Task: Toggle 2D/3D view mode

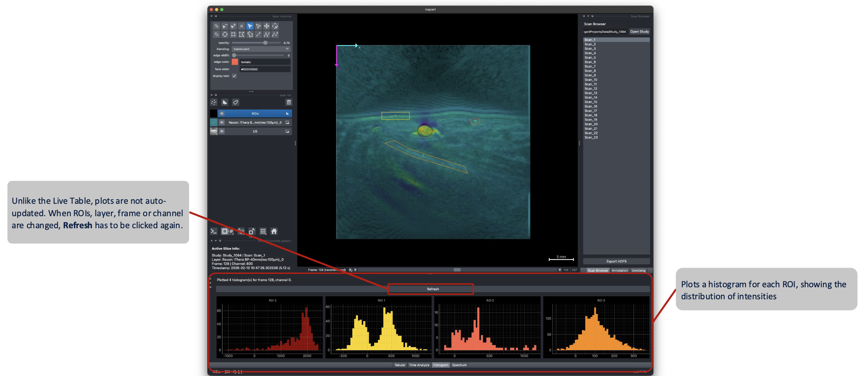Action: tap(227, 231)
